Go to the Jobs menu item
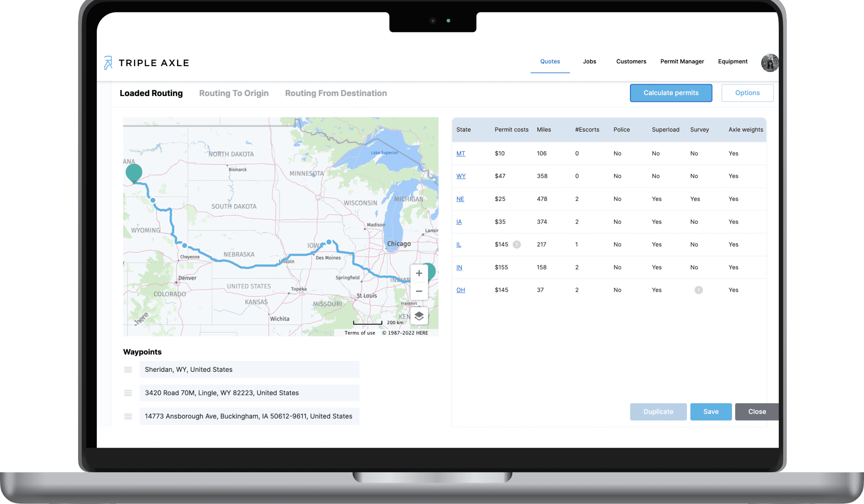 pyautogui.click(x=589, y=61)
